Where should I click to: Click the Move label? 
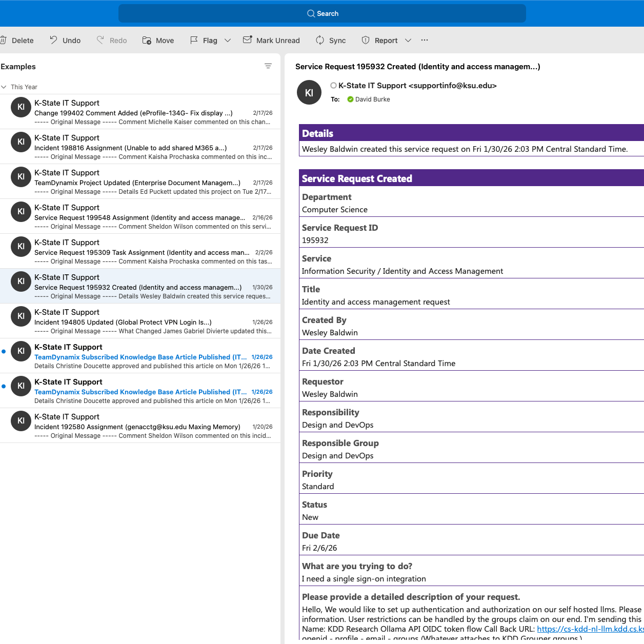165,41
